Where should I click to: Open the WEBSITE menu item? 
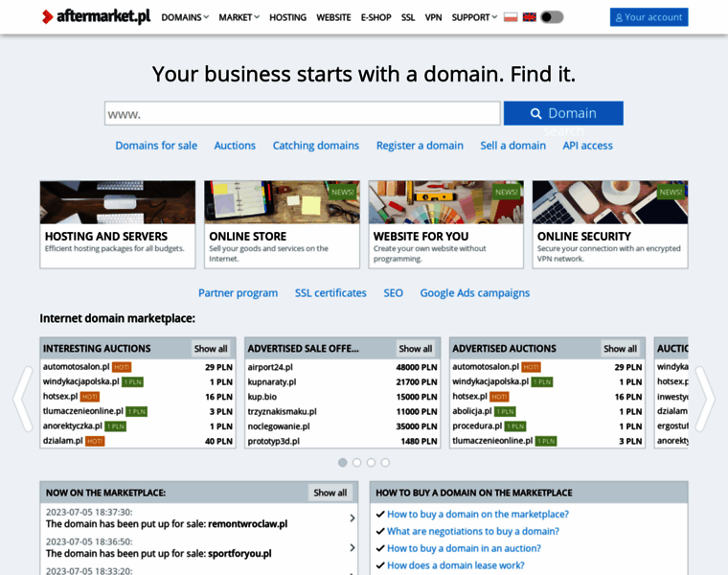pos(333,17)
